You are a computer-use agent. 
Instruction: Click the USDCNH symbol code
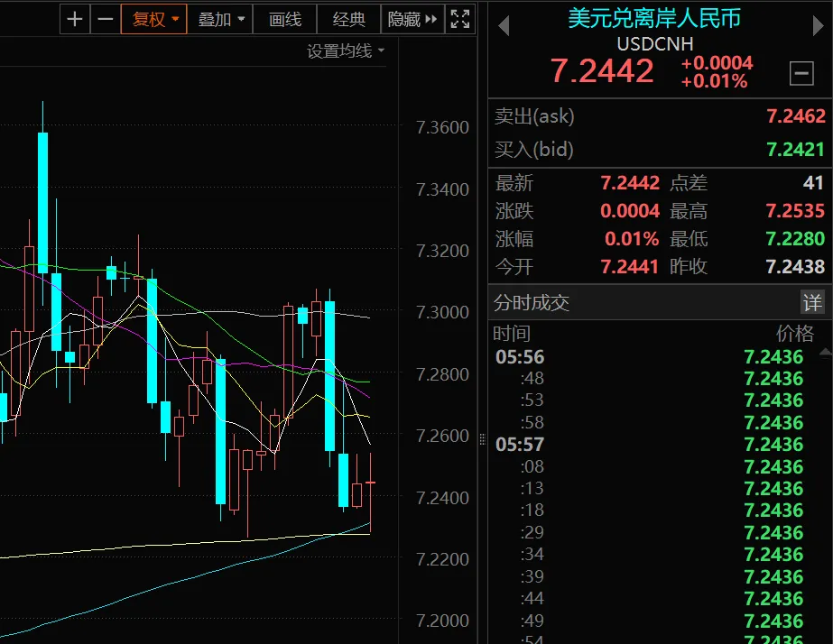[655, 43]
